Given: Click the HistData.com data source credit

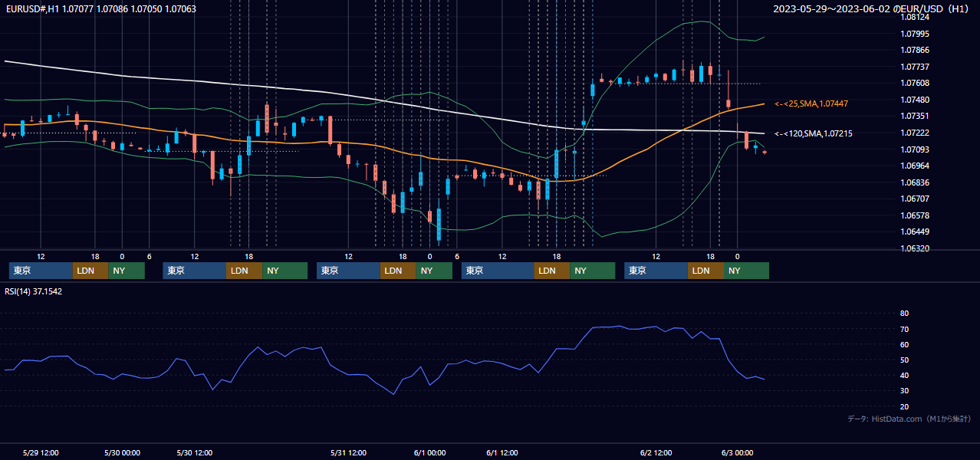Looking at the screenshot, I should 909,419.
